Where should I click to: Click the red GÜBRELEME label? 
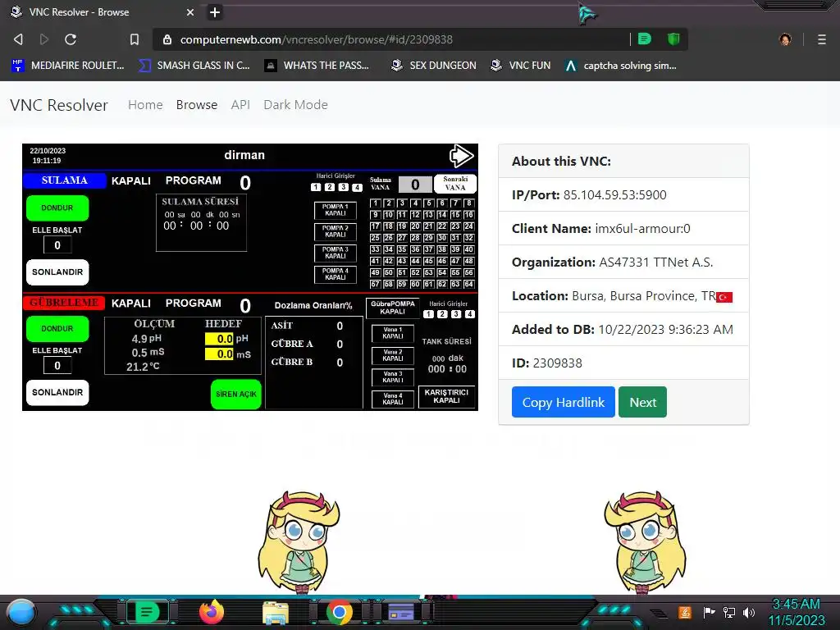64,303
